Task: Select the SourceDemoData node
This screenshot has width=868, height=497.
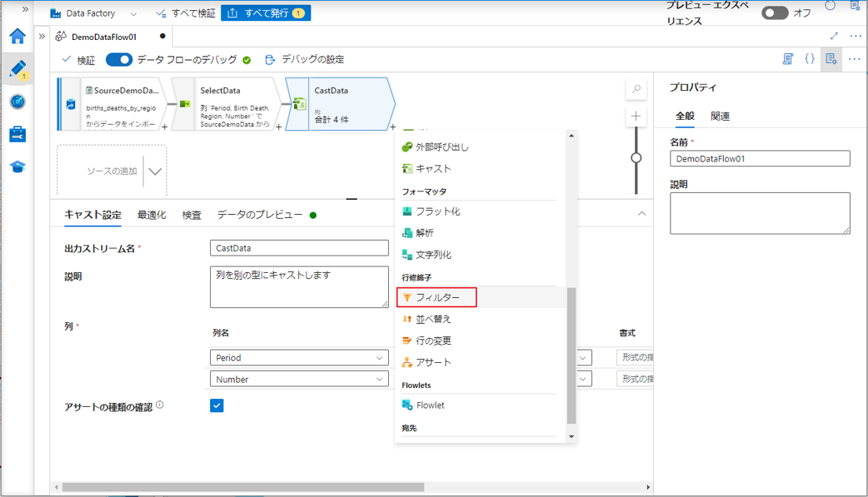Action: point(113,104)
